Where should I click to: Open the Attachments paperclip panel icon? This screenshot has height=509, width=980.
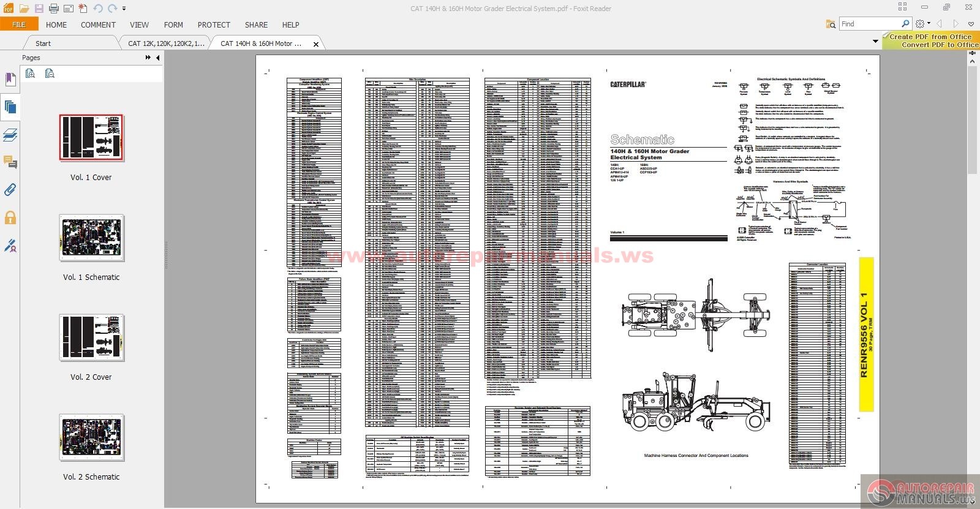(10, 190)
